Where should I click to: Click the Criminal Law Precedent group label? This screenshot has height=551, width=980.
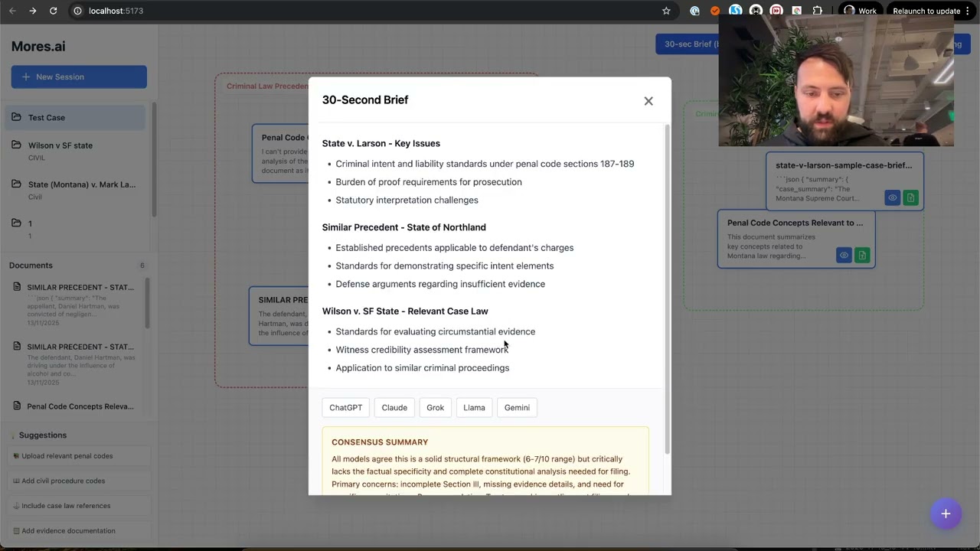coord(267,86)
